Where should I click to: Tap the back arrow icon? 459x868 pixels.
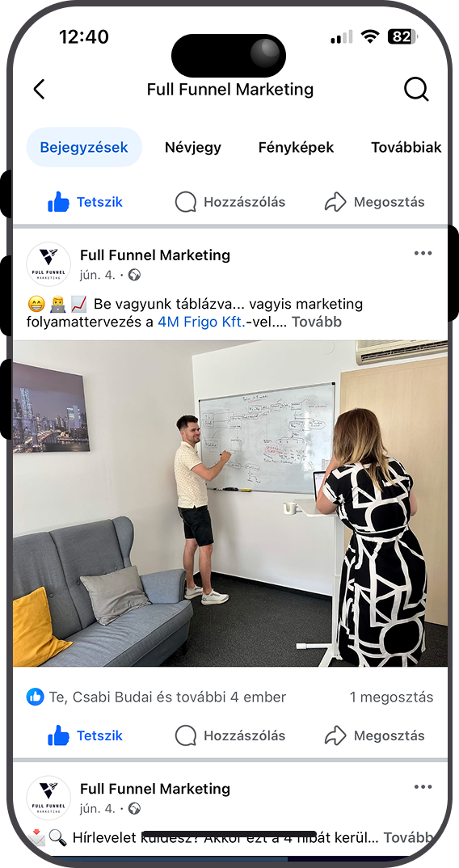point(39,89)
